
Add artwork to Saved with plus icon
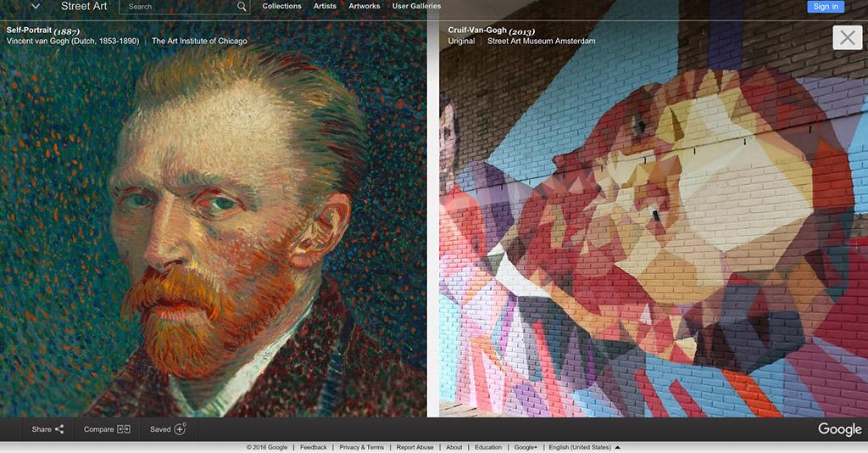click(x=168, y=429)
